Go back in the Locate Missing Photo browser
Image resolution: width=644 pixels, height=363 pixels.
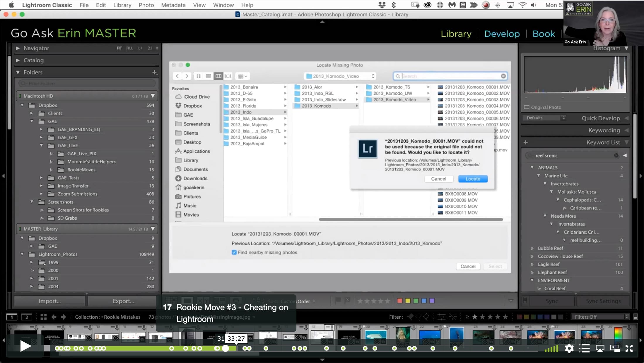(177, 76)
